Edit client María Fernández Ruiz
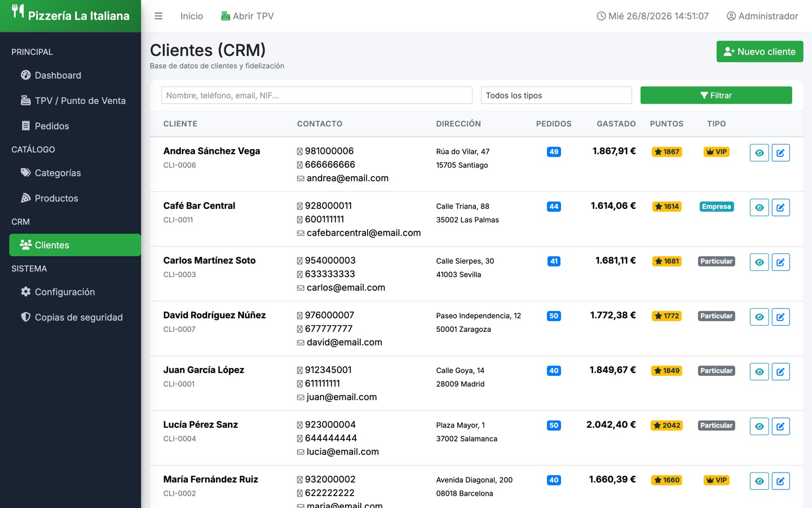This screenshot has height=508, width=812. click(x=780, y=481)
